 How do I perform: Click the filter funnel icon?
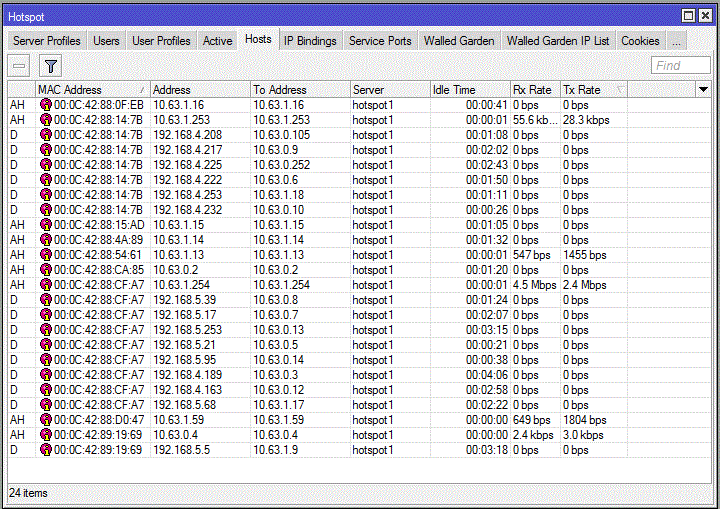(x=51, y=66)
